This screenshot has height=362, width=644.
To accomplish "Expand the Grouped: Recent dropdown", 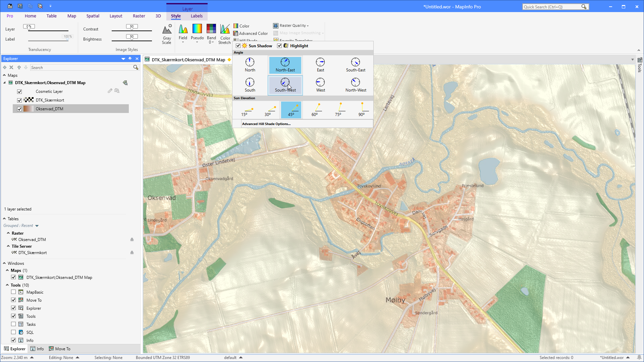I will 37,226.
